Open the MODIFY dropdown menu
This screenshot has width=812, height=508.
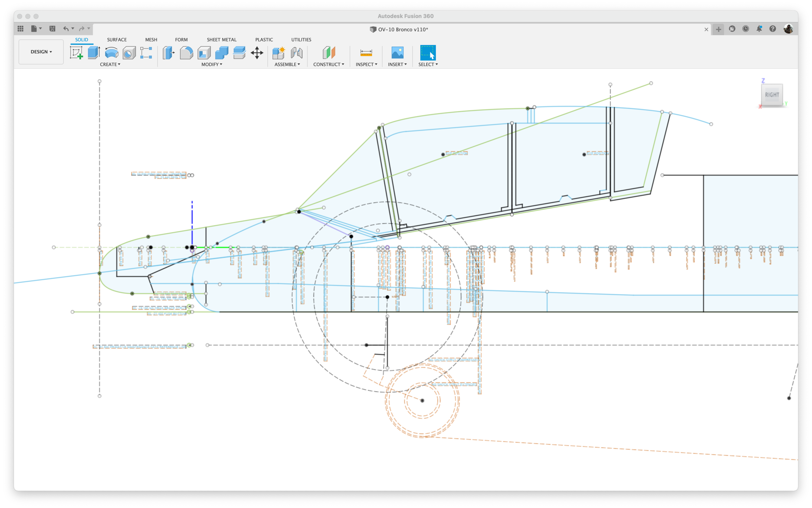click(212, 65)
